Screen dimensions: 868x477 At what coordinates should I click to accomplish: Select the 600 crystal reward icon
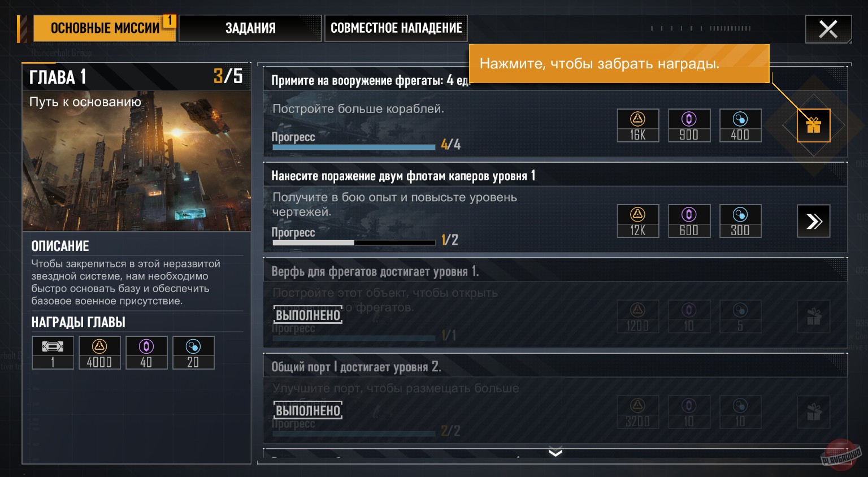[689, 221]
